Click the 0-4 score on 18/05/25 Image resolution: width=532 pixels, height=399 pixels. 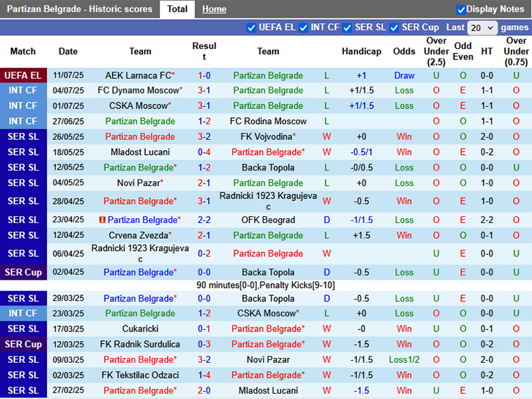coord(204,152)
